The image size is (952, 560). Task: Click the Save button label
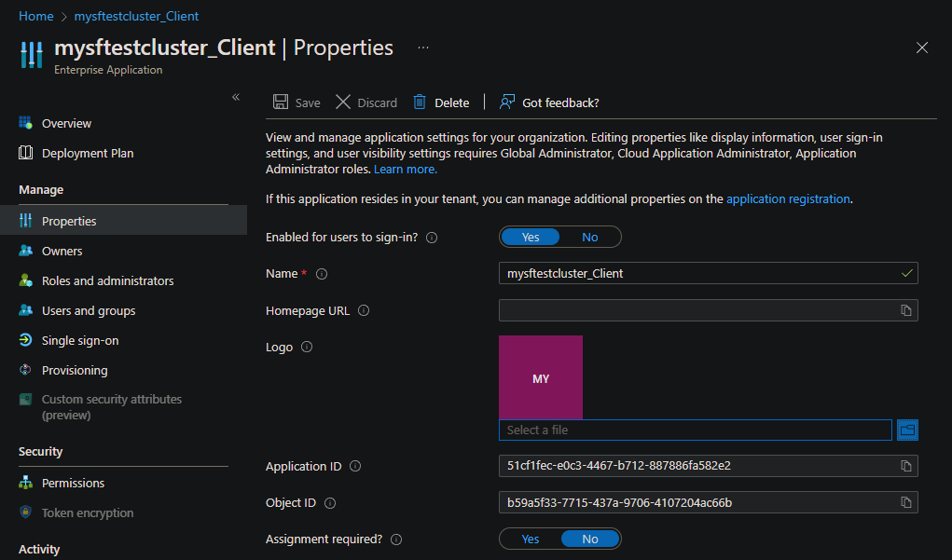(x=308, y=103)
